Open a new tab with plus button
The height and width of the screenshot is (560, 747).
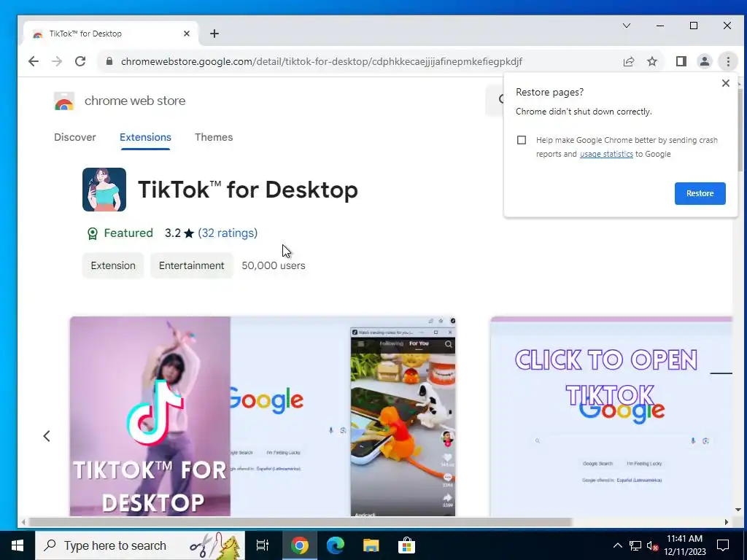tap(214, 34)
